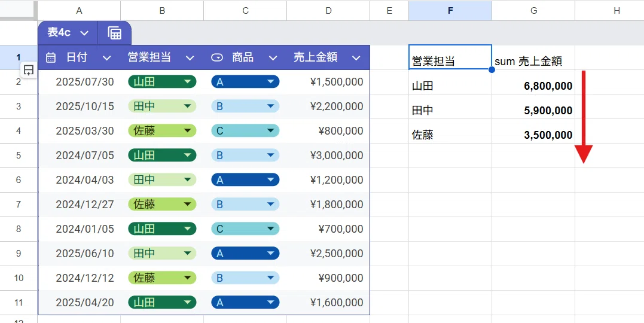Select amount cell ¥1,500,000
The width and height of the screenshot is (644, 323).
click(328, 82)
